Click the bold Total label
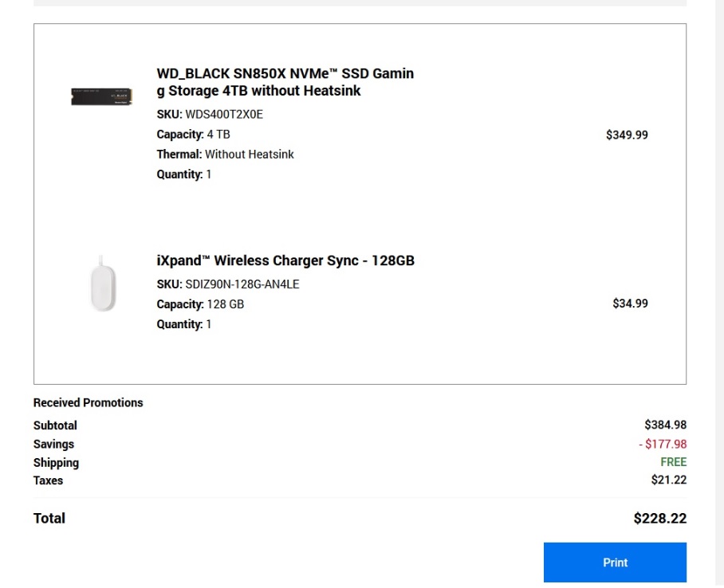The width and height of the screenshot is (724, 588). (49, 519)
